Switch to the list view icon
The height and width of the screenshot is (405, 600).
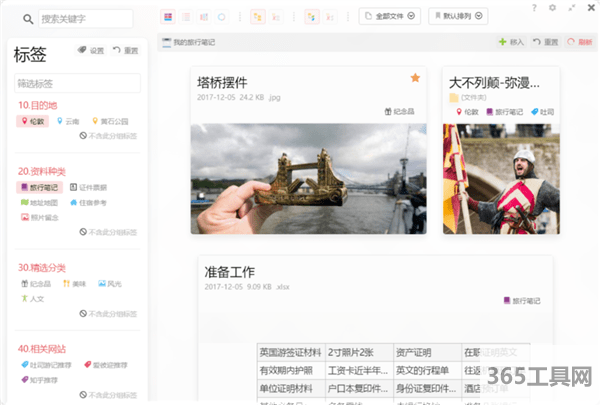185,17
